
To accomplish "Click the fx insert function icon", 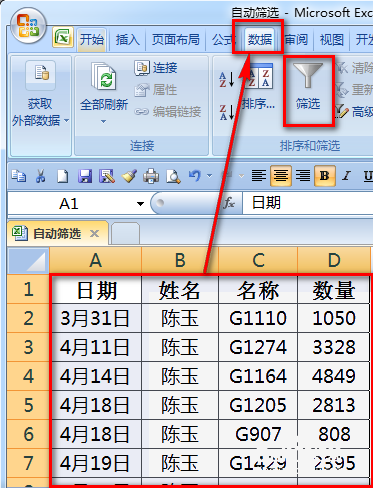I will pos(229,203).
